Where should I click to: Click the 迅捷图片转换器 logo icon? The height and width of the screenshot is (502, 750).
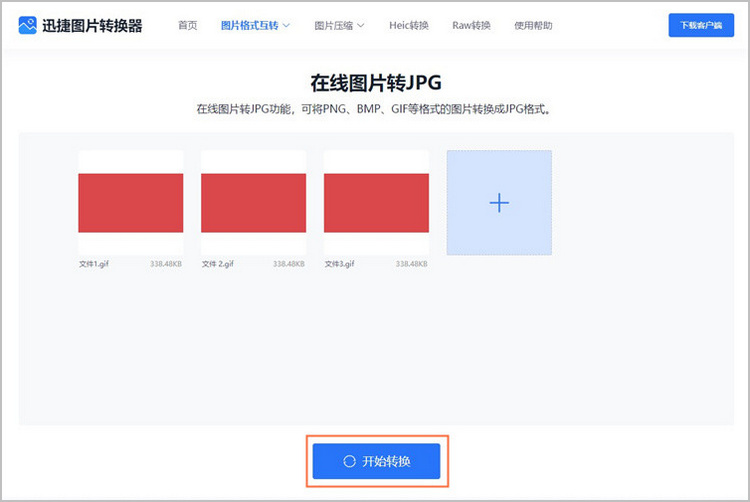(27, 25)
